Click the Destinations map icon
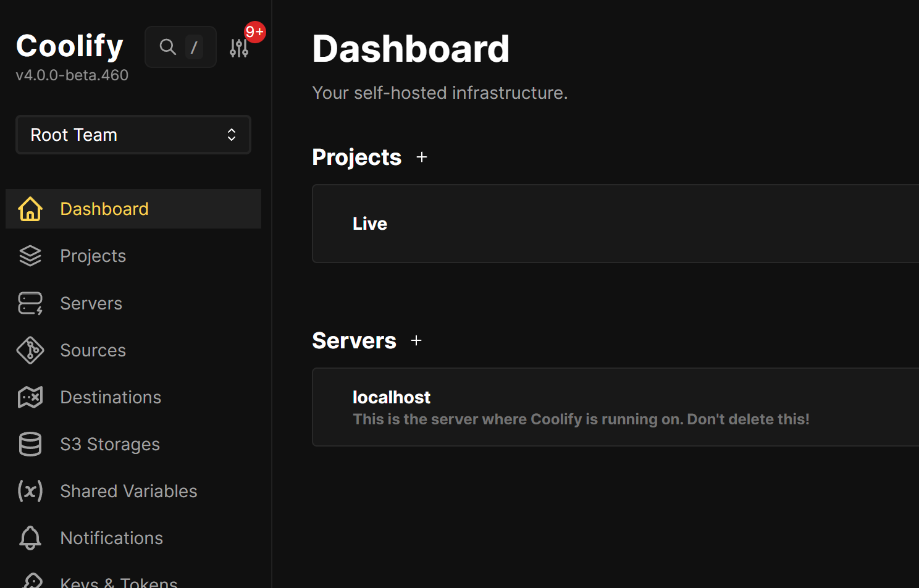The width and height of the screenshot is (919, 588). pos(30,397)
